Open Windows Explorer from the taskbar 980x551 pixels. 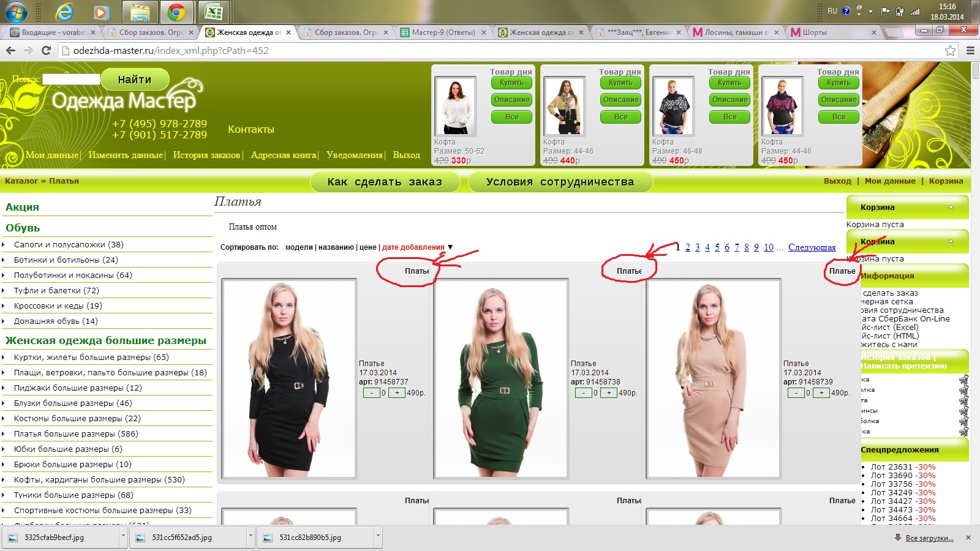[140, 12]
